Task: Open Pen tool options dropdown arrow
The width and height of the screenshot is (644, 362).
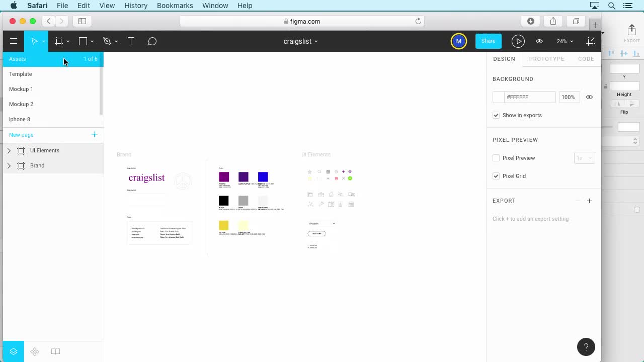Action: (116, 41)
